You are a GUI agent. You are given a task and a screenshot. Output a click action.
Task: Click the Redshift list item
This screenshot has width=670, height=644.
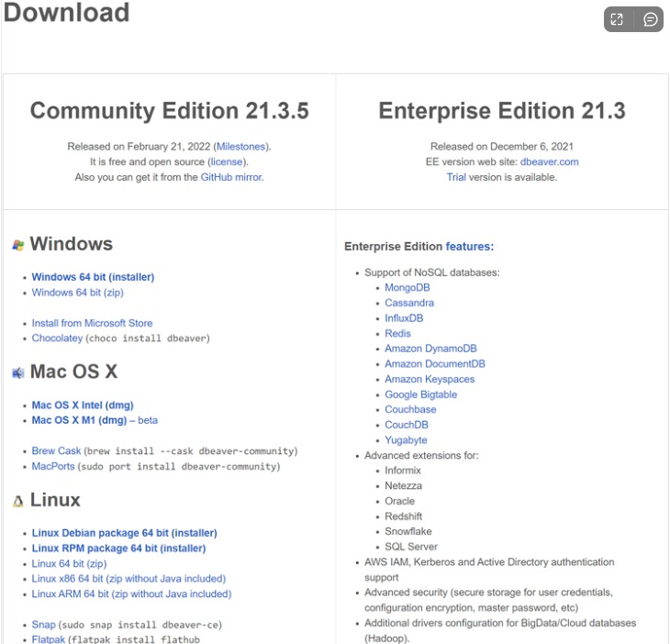403,516
